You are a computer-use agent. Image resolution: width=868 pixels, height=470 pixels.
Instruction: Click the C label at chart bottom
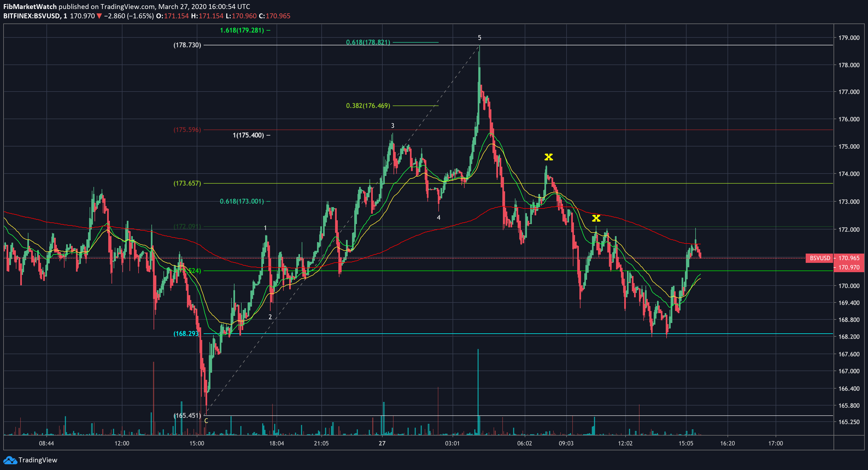coord(206,421)
